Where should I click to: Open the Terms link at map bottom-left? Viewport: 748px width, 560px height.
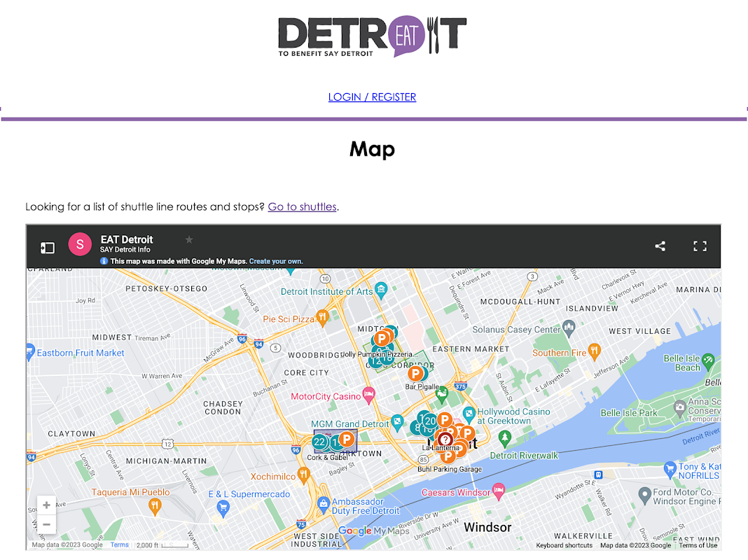(x=119, y=545)
